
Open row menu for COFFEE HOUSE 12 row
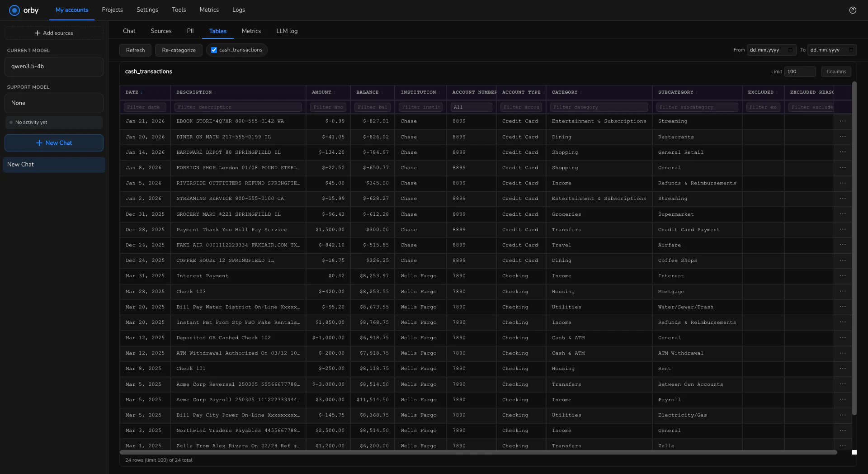[843, 260]
